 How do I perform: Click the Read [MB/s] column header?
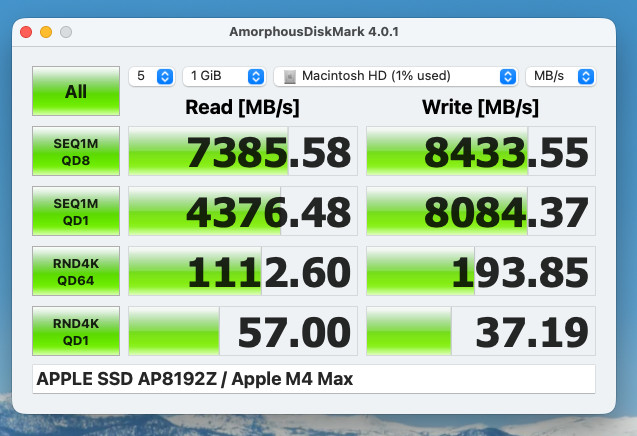(x=243, y=108)
